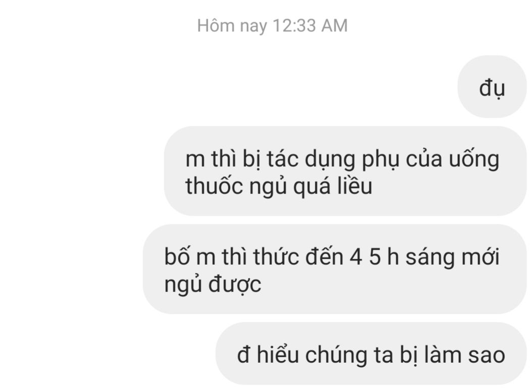Tap the message about 'thuốc ngủ quá liều'
The image size is (532, 392).
tap(345, 171)
